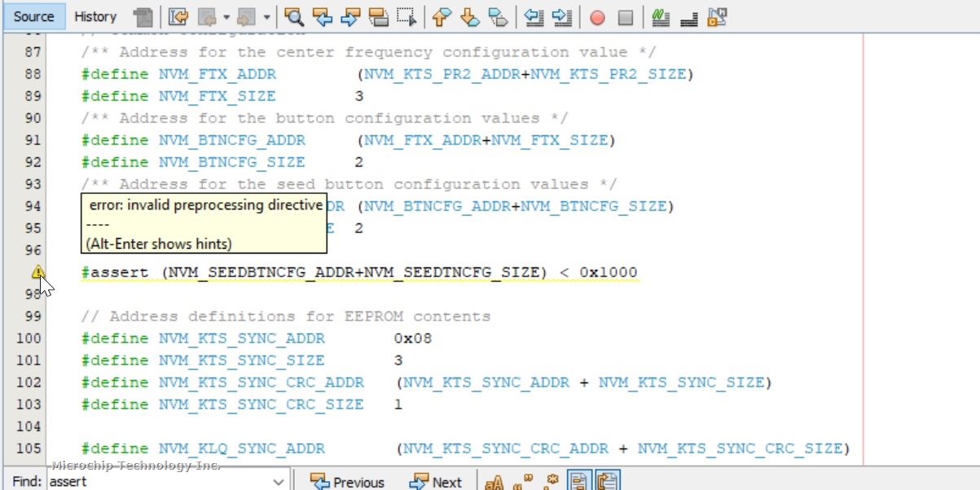Toggle Bookmark on current line
The height and width of the screenshot is (490, 980).
(x=499, y=16)
